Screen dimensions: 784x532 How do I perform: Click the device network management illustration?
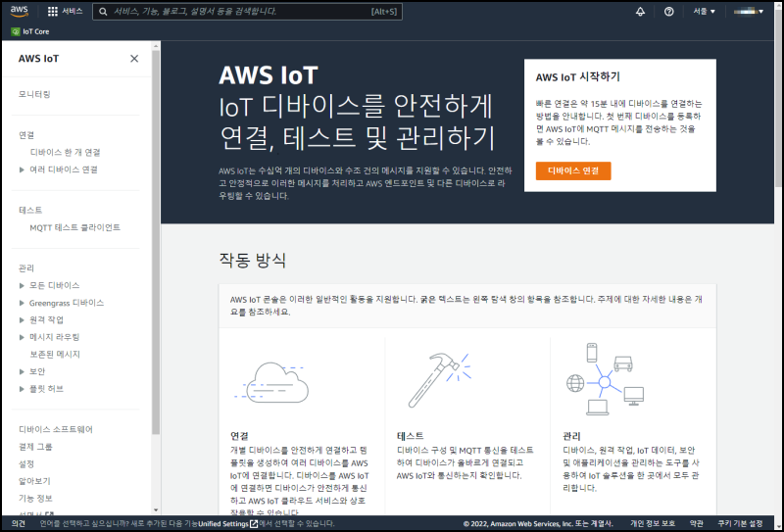point(605,379)
